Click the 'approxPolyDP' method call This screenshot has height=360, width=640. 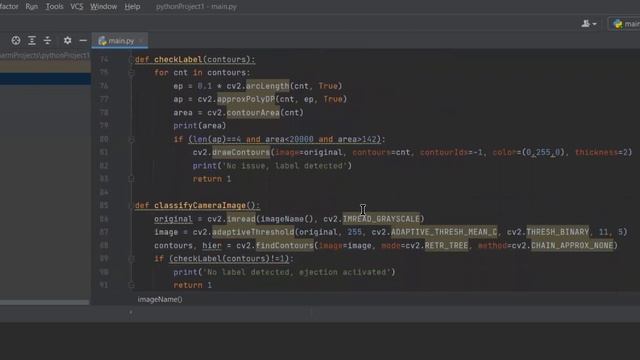pos(246,99)
